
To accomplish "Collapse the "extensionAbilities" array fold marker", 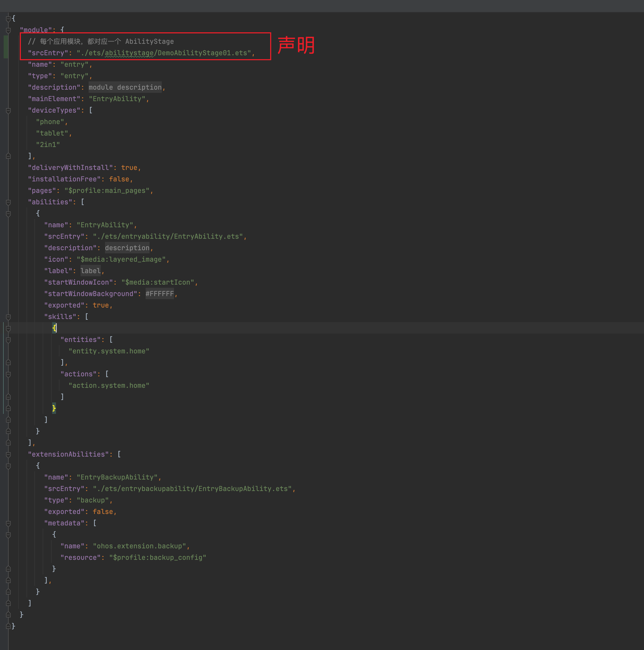I will (8, 455).
